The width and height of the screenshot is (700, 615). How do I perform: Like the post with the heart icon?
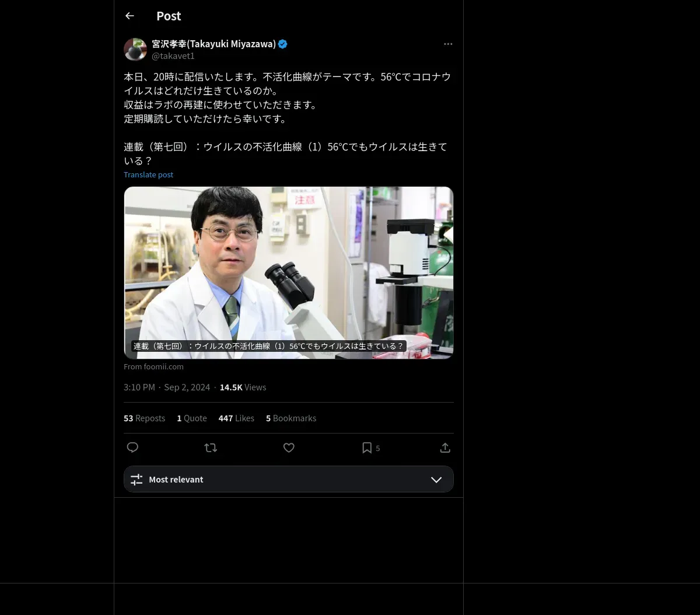[x=289, y=448]
